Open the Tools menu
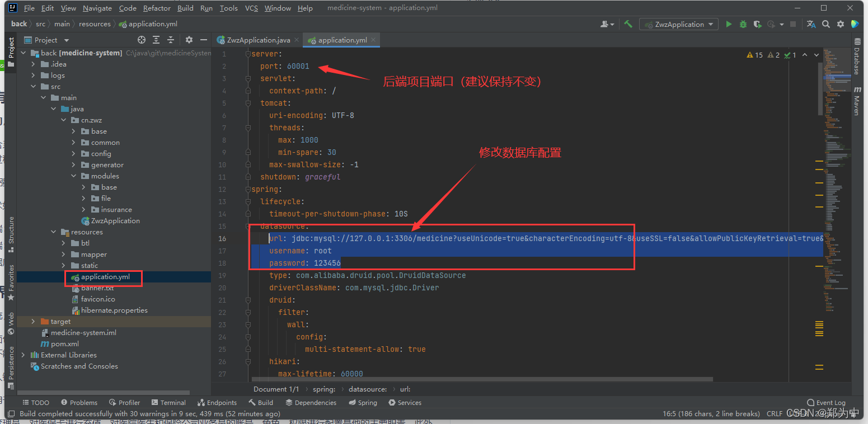The image size is (868, 424). pyautogui.click(x=228, y=8)
